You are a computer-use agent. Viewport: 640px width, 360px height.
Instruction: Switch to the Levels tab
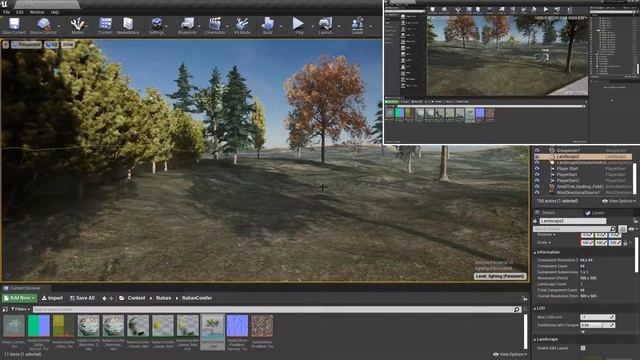coord(595,213)
